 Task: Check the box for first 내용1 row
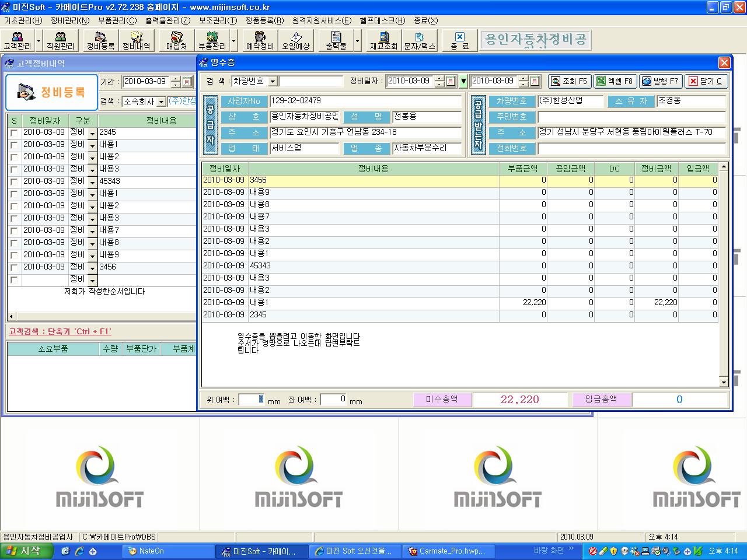click(x=14, y=145)
